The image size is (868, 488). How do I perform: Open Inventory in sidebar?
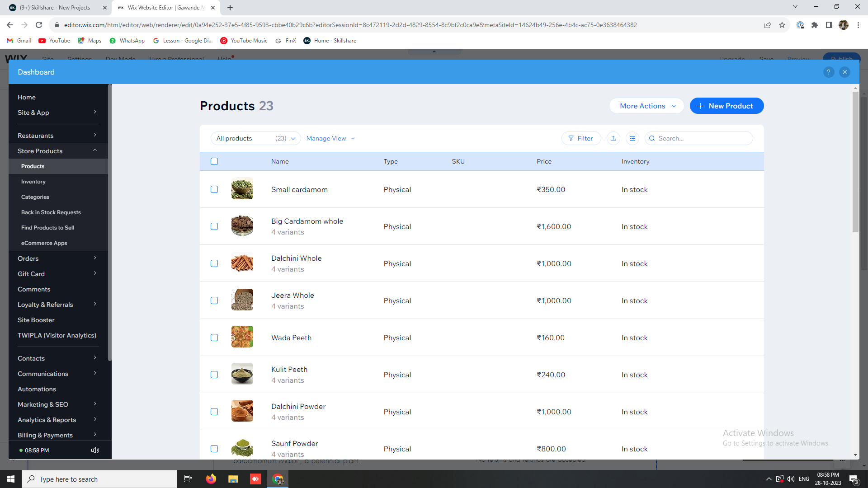coord(33,182)
